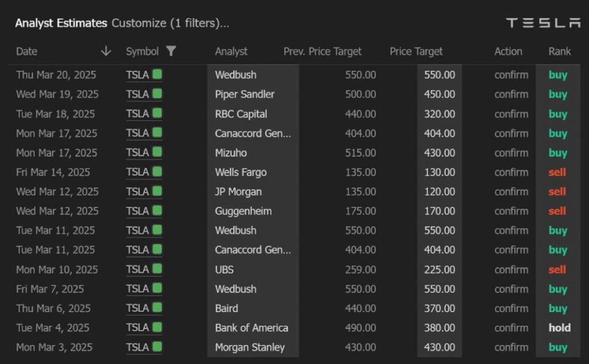This screenshot has height=364, width=589.
Task: Click the Symbol column filter funnel icon
Action: 171,51
